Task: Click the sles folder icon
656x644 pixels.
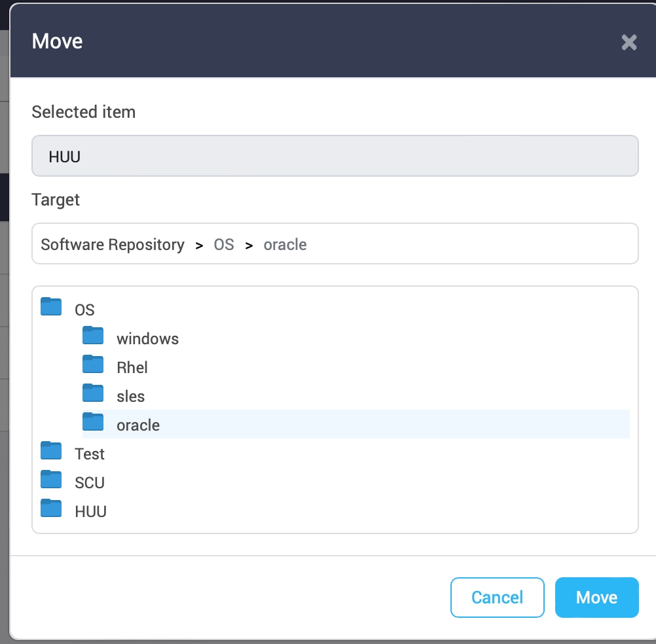Action: [x=93, y=393]
